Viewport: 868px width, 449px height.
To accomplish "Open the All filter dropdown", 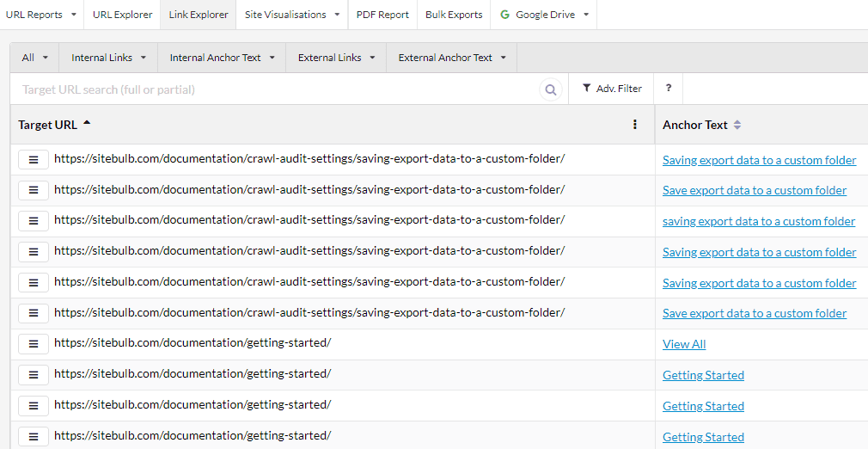I will [x=34, y=58].
